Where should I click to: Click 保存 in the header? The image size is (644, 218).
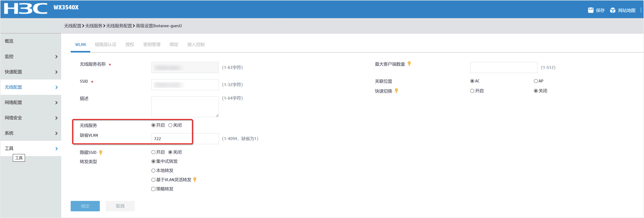(x=600, y=10)
